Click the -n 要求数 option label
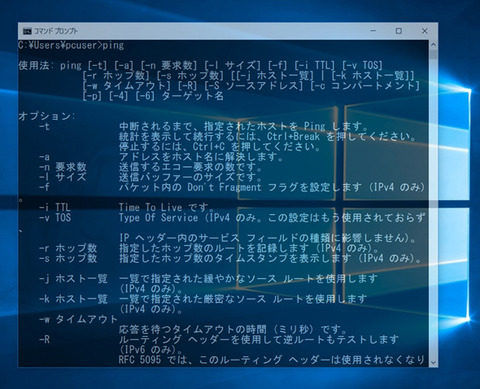 coord(63,167)
